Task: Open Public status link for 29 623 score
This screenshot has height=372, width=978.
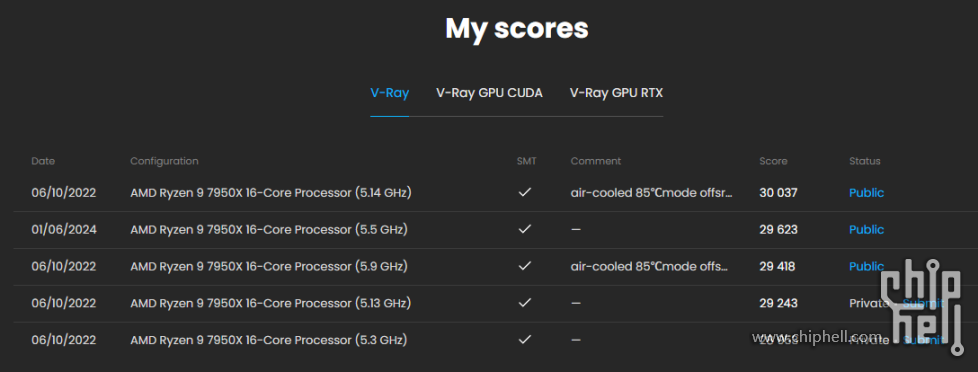Action: click(x=866, y=230)
